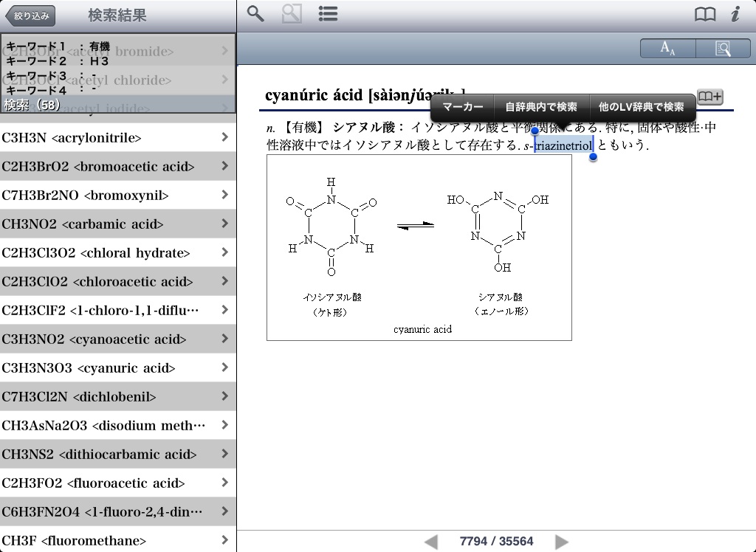
Task: Tap the info icon
Action: pyautogui.click(x=735, y=14)
